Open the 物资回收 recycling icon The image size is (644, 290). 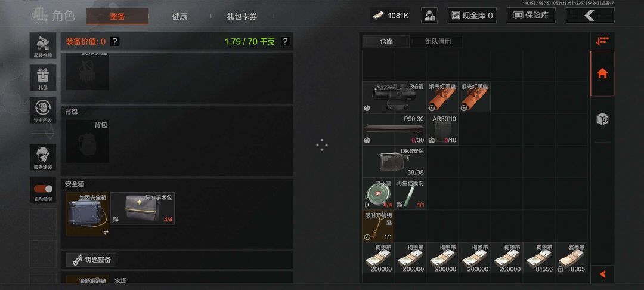click(43, 110)
